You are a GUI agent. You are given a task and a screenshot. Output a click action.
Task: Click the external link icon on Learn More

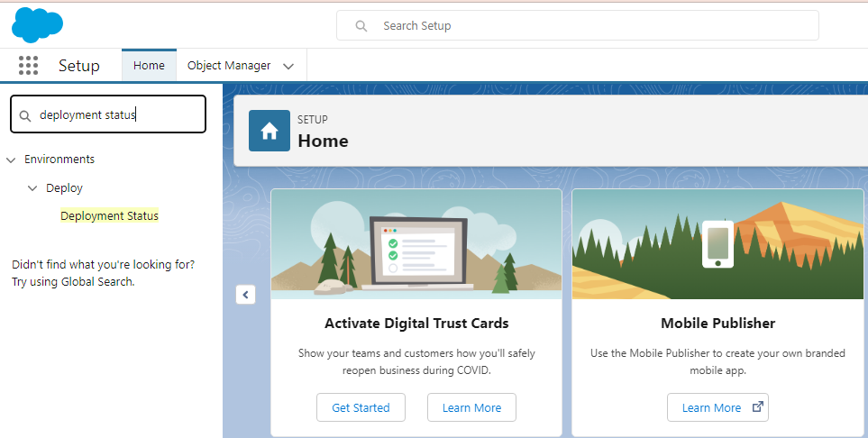(758, 407)
